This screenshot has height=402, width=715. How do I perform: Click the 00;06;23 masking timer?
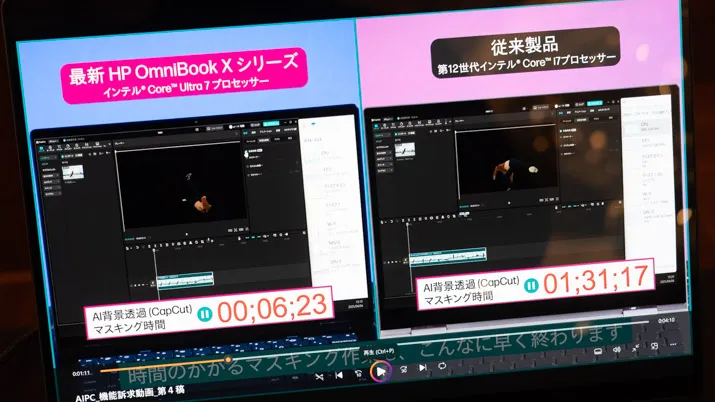pyautogui.click(x=273, y=308)
